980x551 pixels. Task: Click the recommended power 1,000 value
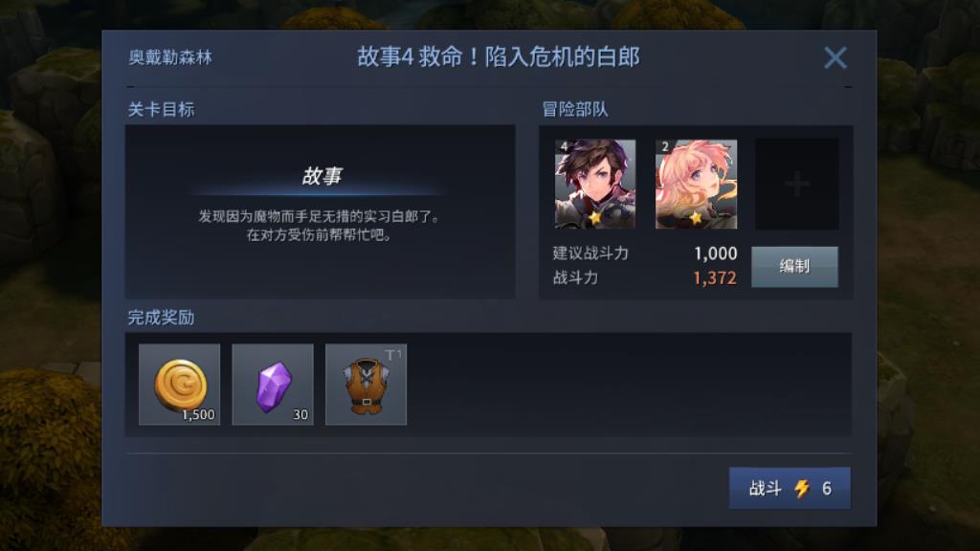[x=715, y=253]
